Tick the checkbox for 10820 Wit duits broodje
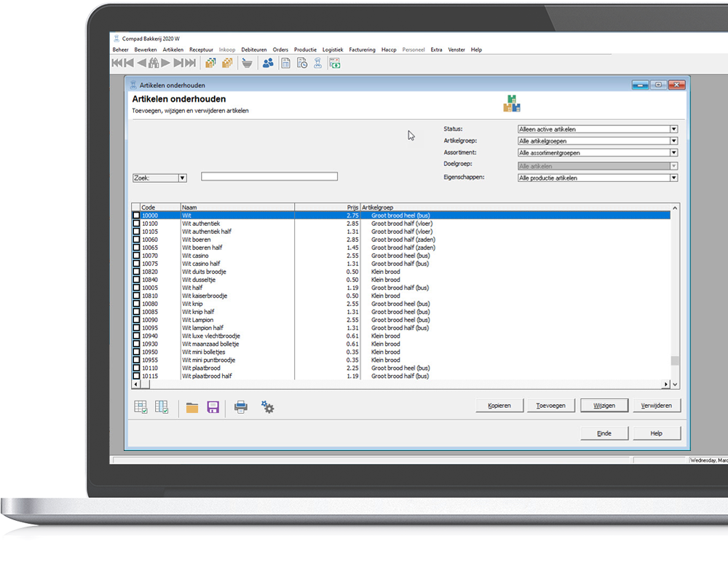728x563 pixels. point(136,272)
